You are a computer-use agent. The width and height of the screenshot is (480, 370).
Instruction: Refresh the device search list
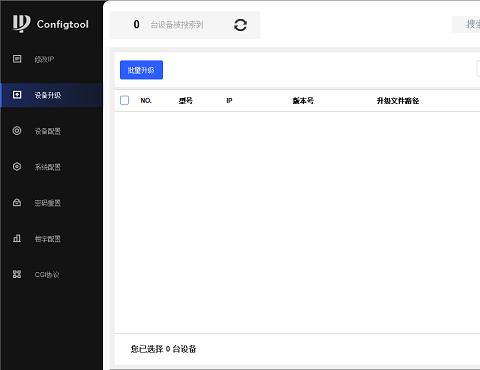[x=240, y=25]
